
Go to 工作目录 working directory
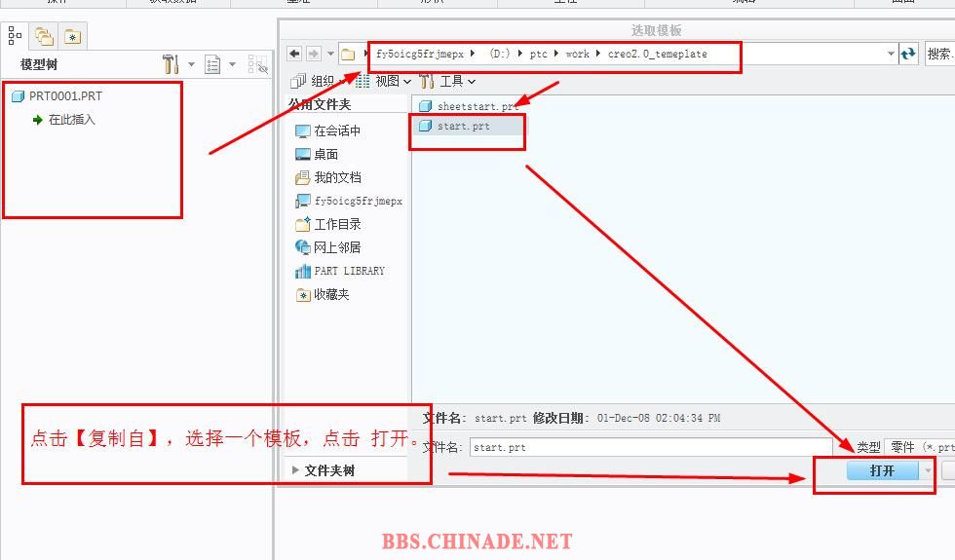(x=336, y=224)
